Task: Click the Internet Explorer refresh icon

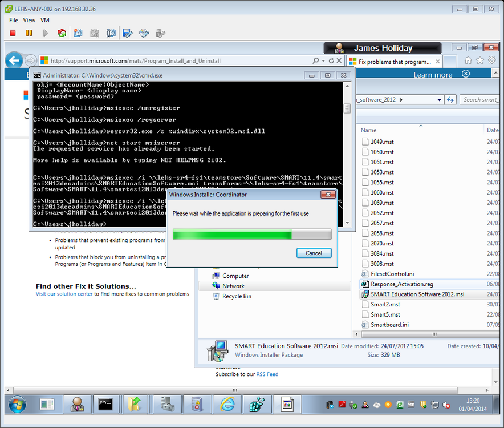Action: tap(331, 60)
